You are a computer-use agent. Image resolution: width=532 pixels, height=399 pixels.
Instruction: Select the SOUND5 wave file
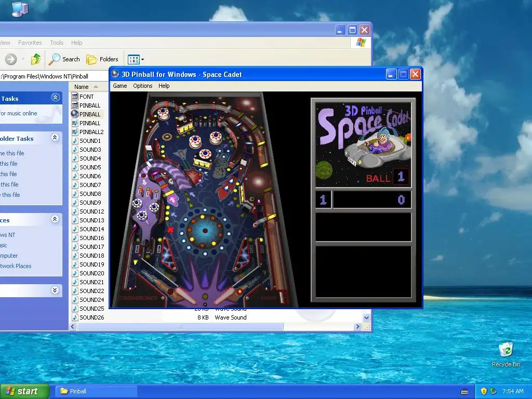(x=86, y=167)
